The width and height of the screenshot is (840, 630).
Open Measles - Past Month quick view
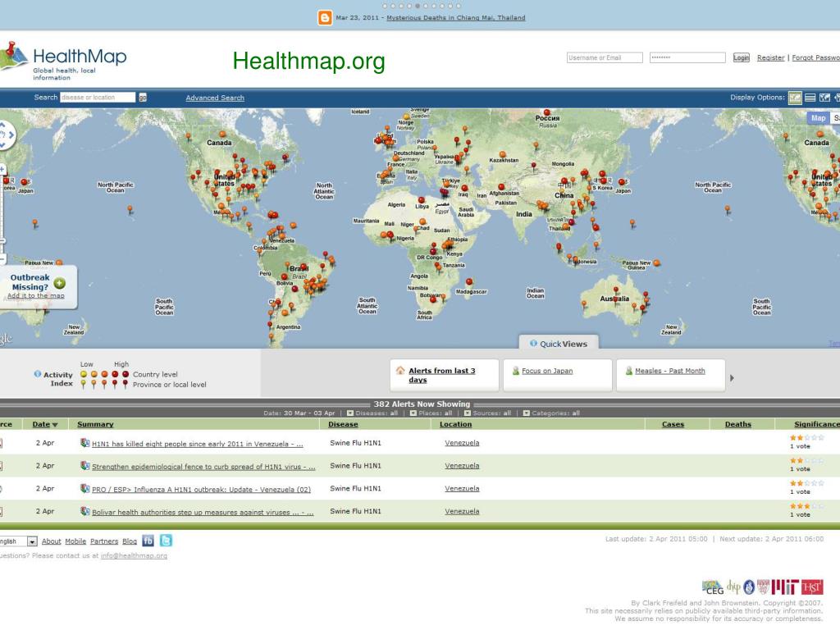tap(669, 371)
